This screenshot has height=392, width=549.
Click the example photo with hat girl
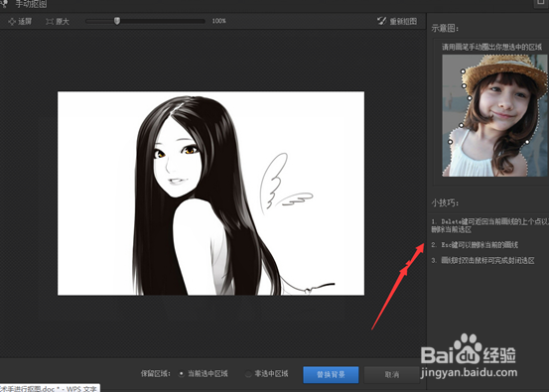click(494, 115)
